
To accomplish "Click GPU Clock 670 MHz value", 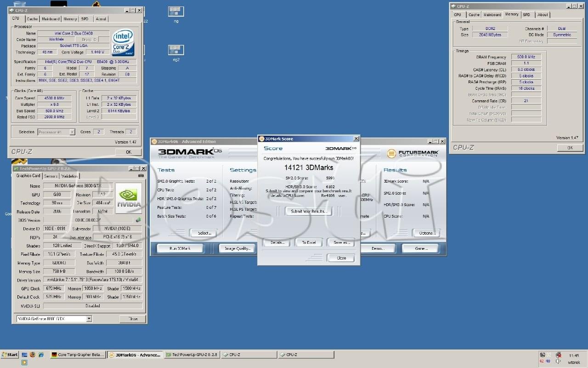I will tap(54, 288).
